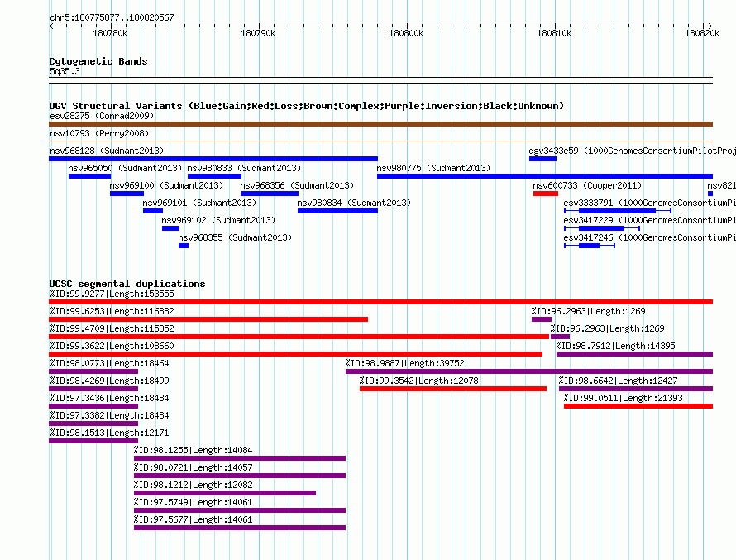Click the %ID:98.9887|Length:39752 label
736x560 pixels.
(x=404, y=363)
